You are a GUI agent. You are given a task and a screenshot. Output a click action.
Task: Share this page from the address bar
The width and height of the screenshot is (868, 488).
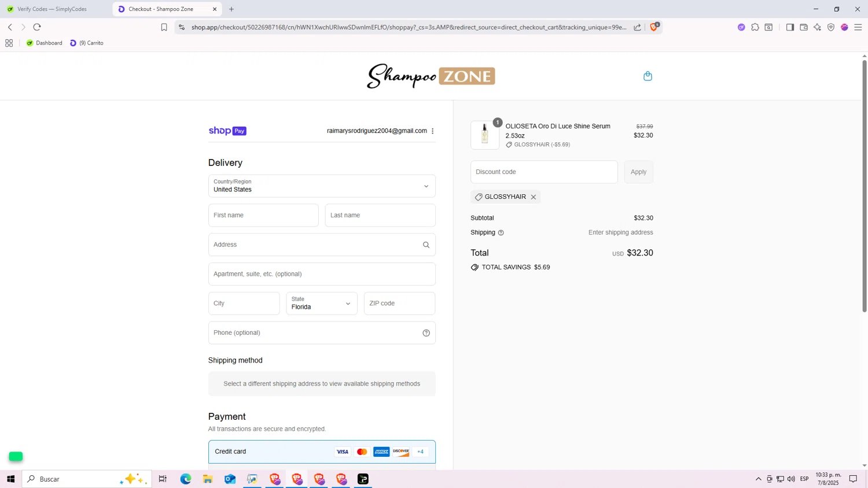point(637,27)
